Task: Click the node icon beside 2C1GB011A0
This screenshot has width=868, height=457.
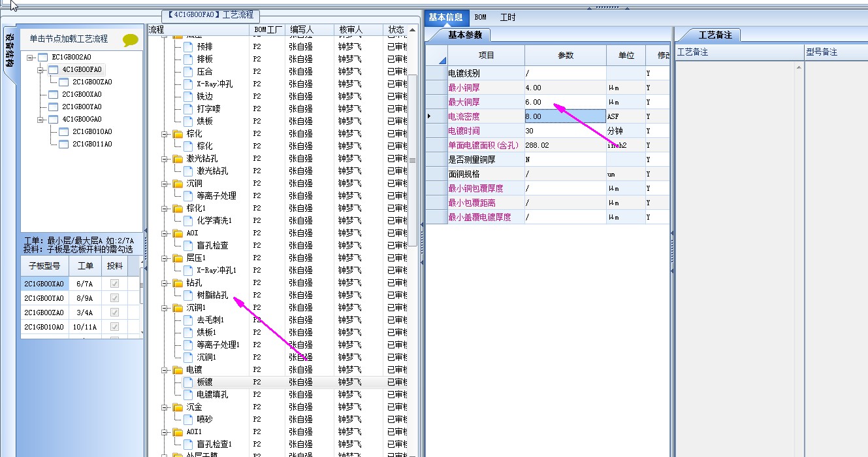Action: pos(64,144)
